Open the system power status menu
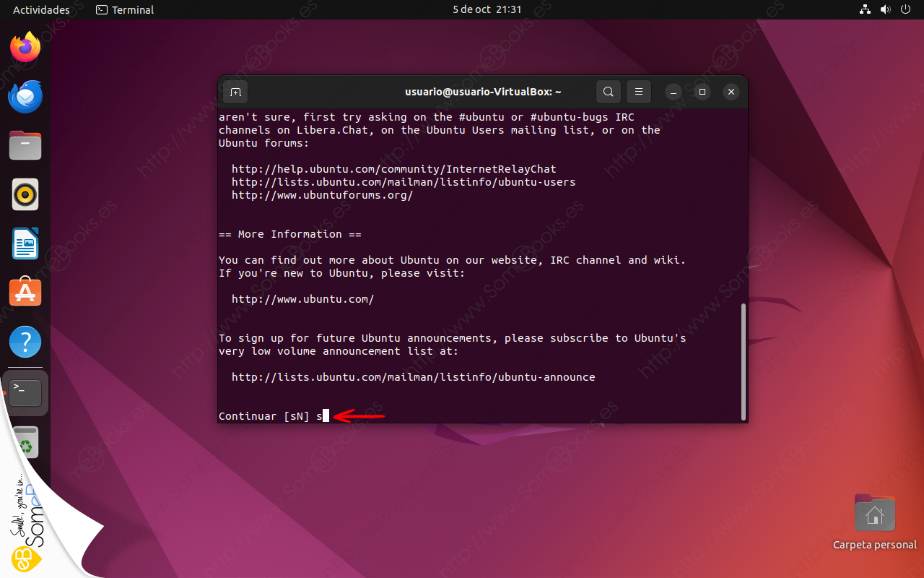The width and height of the screenshot is (924, 578). pyautogui.click(x=905, y=9)
